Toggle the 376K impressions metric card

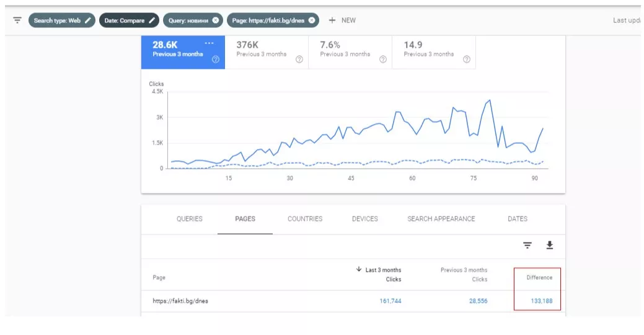pos(267,52)
